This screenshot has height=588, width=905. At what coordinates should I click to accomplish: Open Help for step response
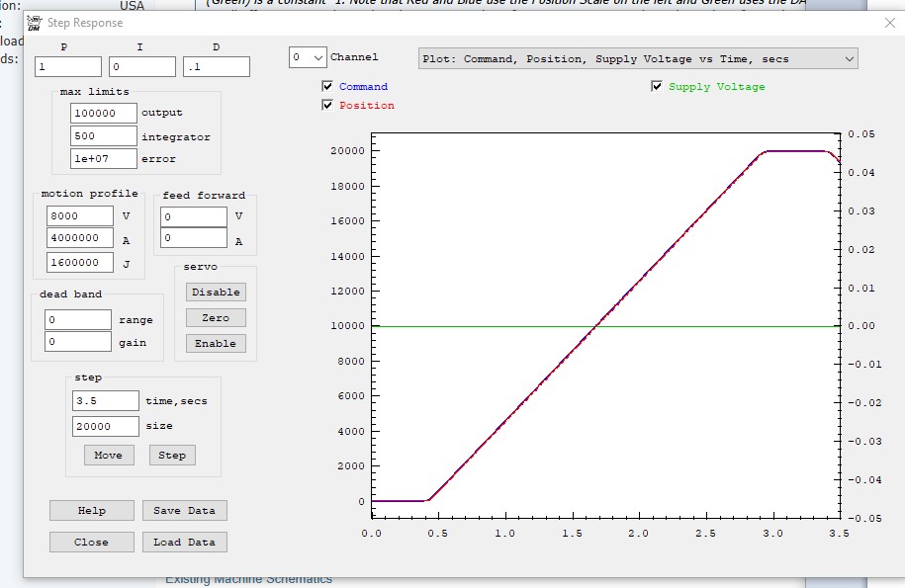92,510
